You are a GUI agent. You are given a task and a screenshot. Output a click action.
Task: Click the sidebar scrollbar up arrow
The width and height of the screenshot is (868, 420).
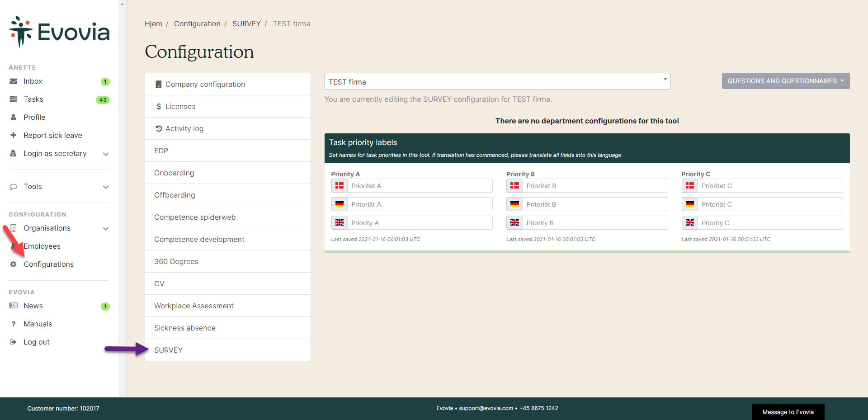click(122, 4)
